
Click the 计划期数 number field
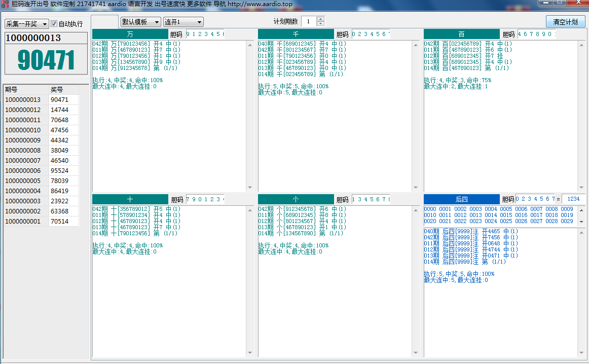pos(309,21)
